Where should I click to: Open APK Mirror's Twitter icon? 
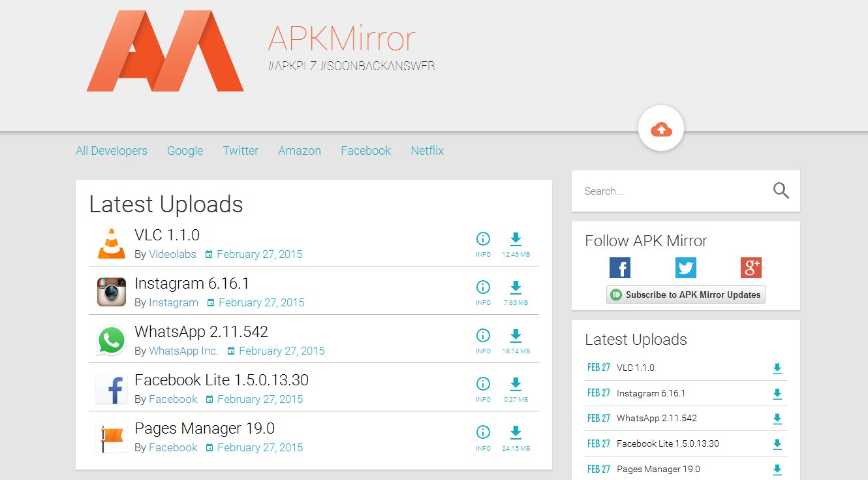[x=686, y=268]
